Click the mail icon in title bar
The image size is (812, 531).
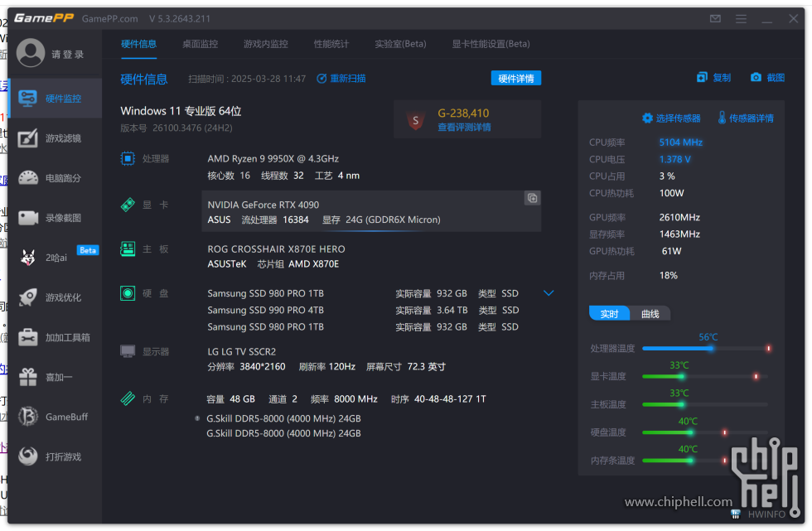point(715,18)
